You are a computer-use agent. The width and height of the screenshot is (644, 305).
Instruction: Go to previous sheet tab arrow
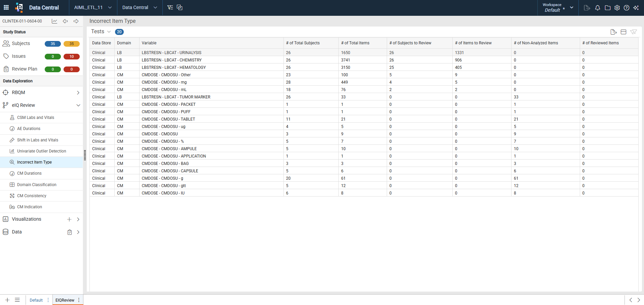pyautogui.click(x=631, y=300)
